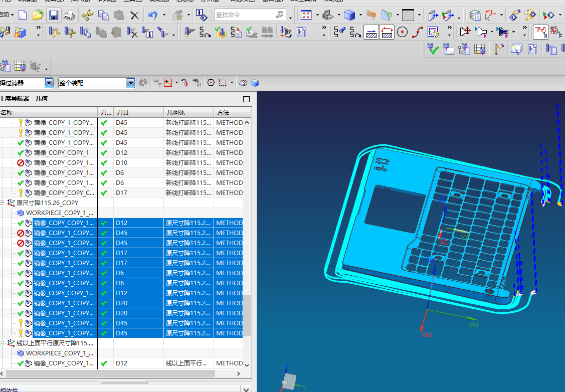Screen dimensions: 565x392
Task: Toggle the red circle-slash status on D10 operation
Action: [x=21, y=163]
